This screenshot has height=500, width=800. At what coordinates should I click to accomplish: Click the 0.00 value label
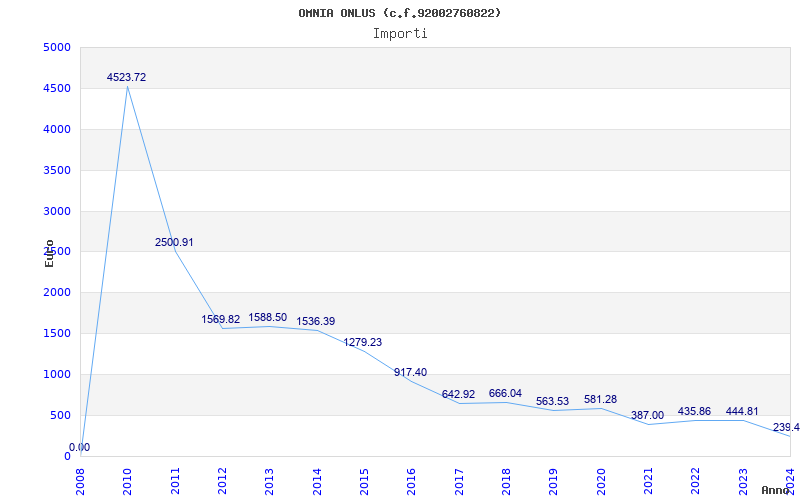(80, 447)
